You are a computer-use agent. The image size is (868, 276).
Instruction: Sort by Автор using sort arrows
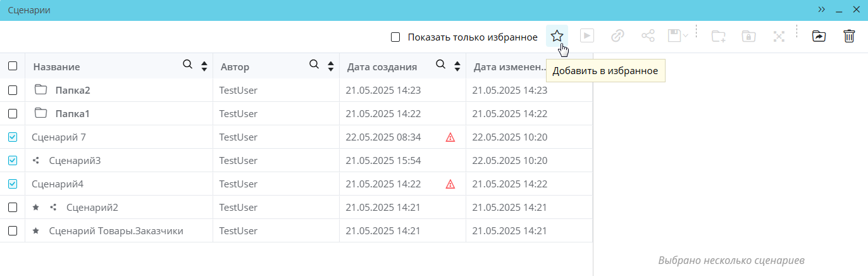pos(330,66)
